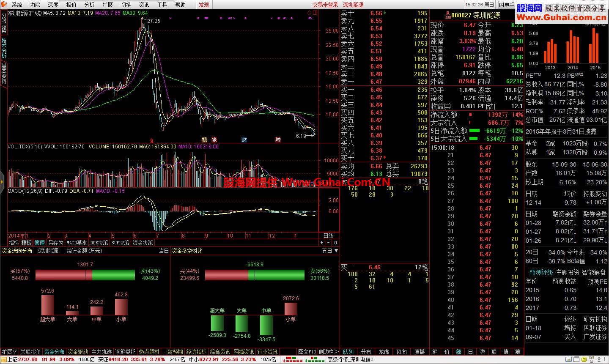Select the 筹 chip tab

[518, 352]
